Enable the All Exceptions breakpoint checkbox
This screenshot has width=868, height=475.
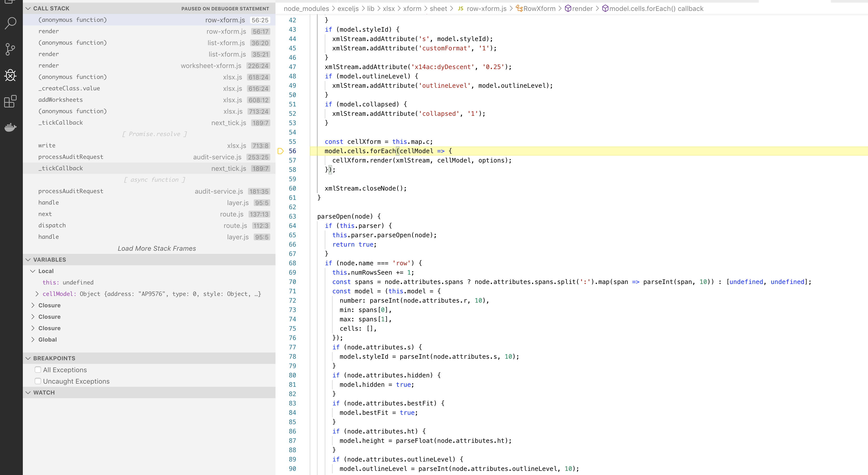[x=38, y=370]
